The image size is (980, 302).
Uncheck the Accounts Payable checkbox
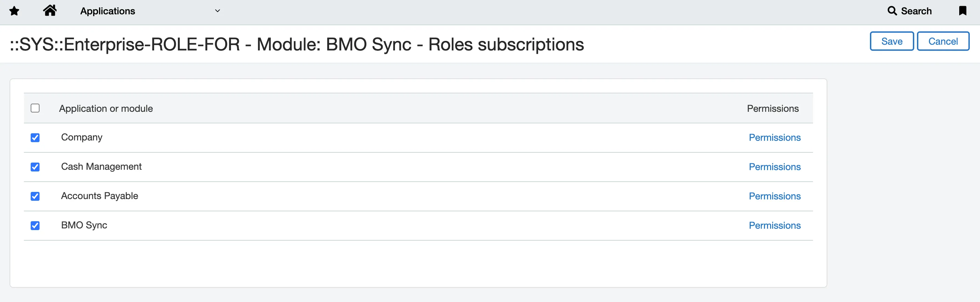pos(35,196)
